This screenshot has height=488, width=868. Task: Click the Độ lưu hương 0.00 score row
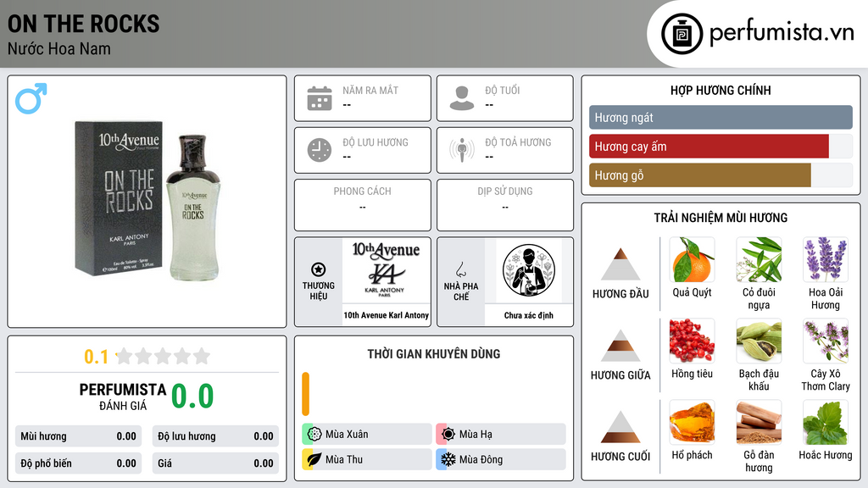point(215,436)
